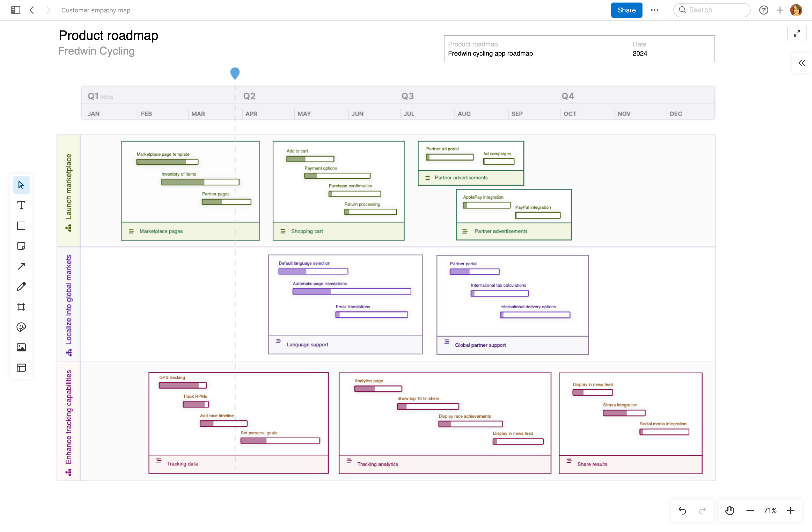Open the more options ellipsis menu

[655, 10]
